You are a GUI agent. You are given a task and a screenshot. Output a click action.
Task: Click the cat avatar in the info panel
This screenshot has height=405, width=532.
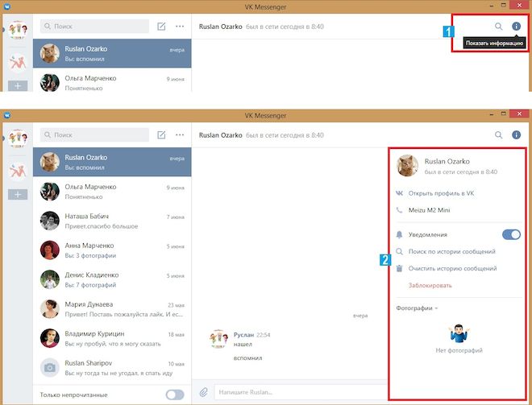tap(408, 165)
